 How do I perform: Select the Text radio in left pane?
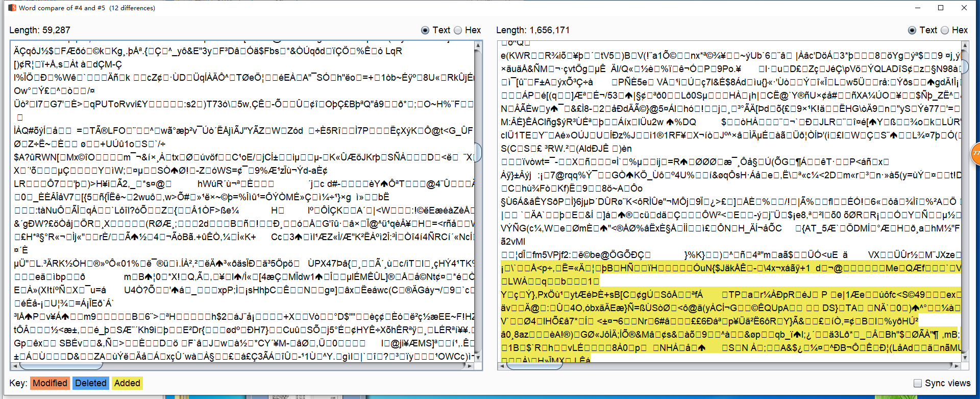point(425,30)
